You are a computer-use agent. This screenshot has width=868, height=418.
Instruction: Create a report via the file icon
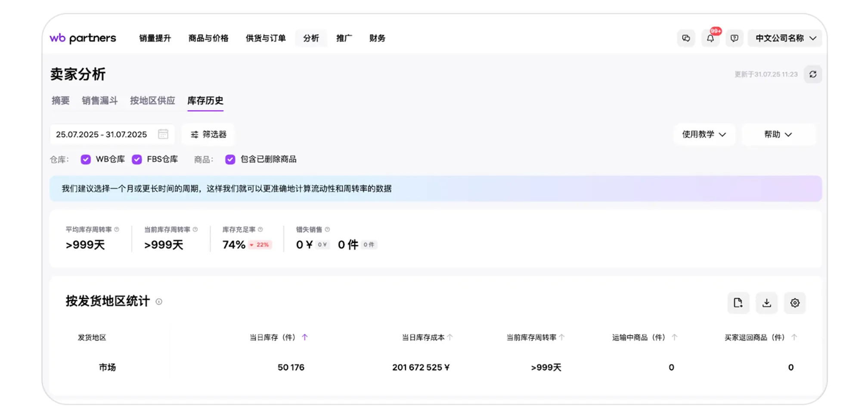(x=738, y=303)
